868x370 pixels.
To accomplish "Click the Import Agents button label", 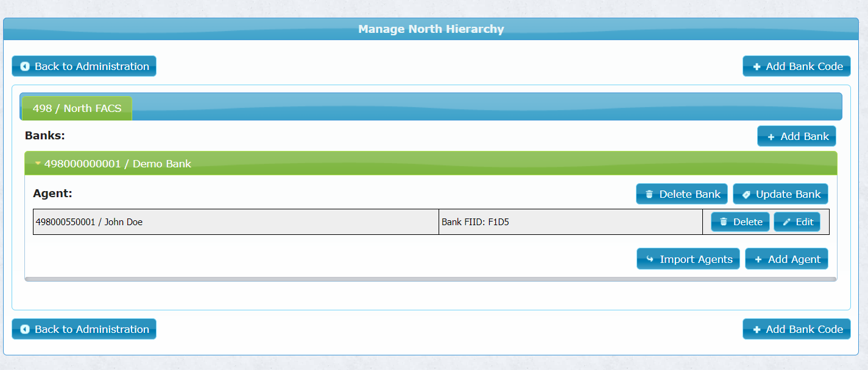I will [696, 259].
